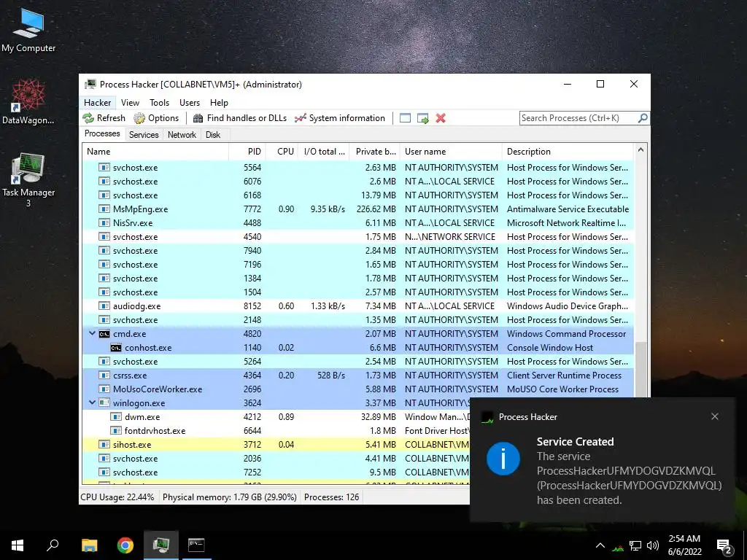The width and height of the screenshot is (747, 560).
Task: Switch to the Services tab
Action: 144,135
